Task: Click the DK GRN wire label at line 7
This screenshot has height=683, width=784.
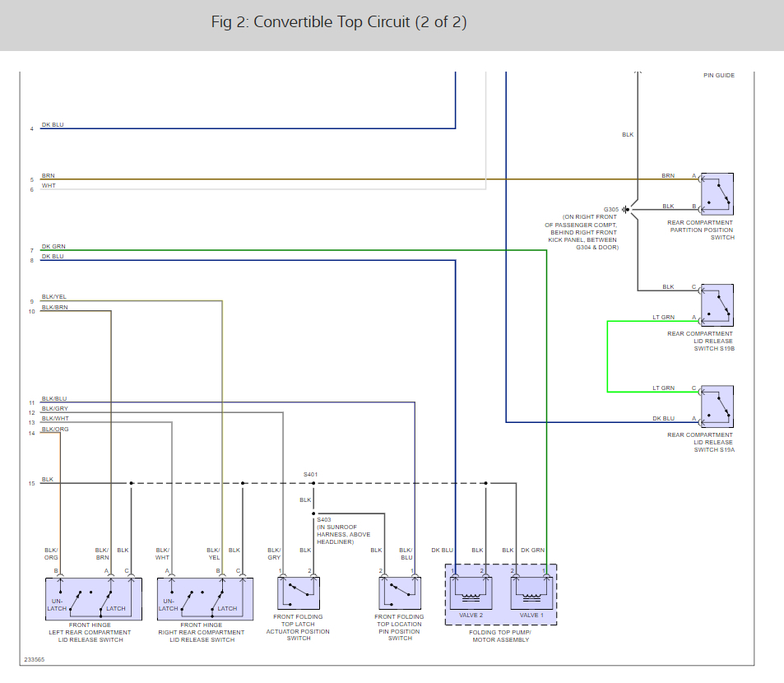Action: click(53, 247)
